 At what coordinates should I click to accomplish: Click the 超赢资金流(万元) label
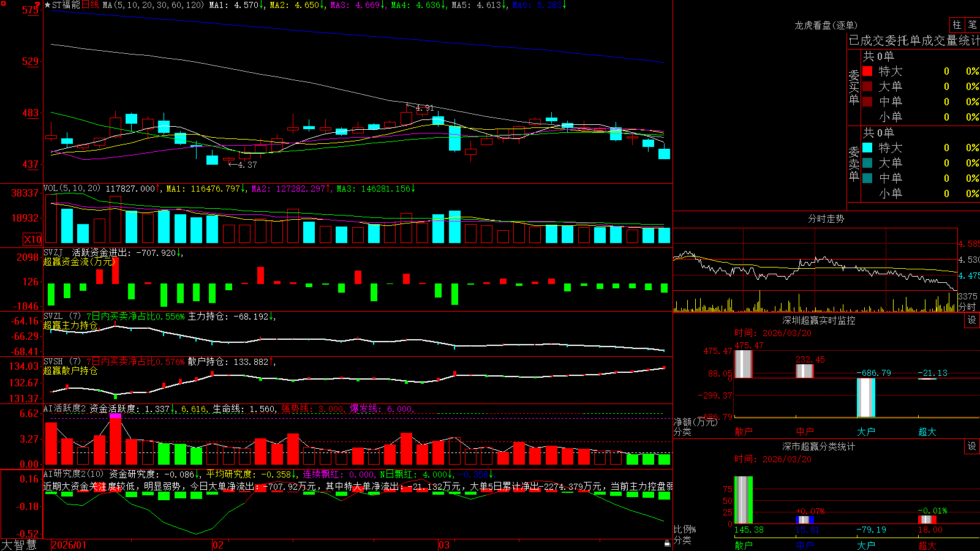tap(79, 261)
